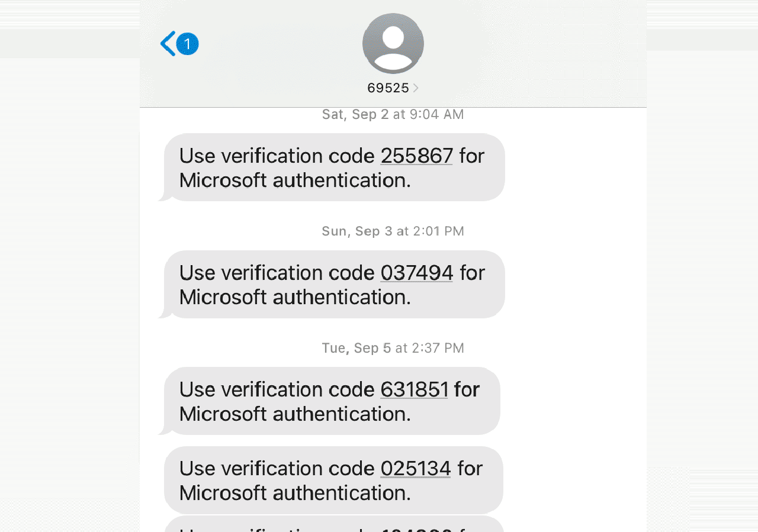Viewport: 758px width, 532px height.
Task: Tap the underlined code 037494
Action: [416, 273]
